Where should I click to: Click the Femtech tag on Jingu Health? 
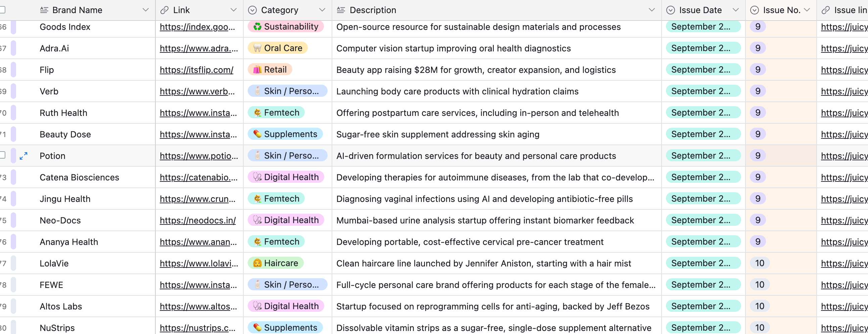pyautogui.click(x=276, y=199)
